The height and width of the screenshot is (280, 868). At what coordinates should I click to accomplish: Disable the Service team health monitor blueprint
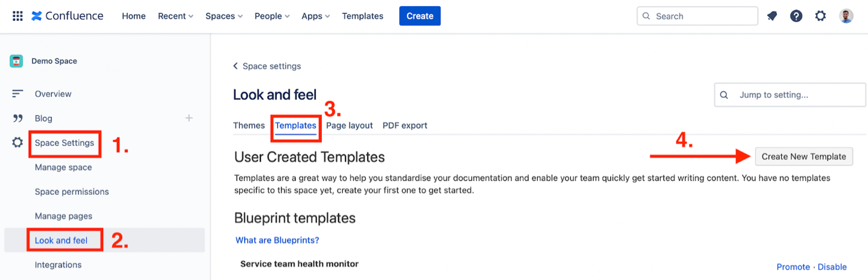pos(832,267)
